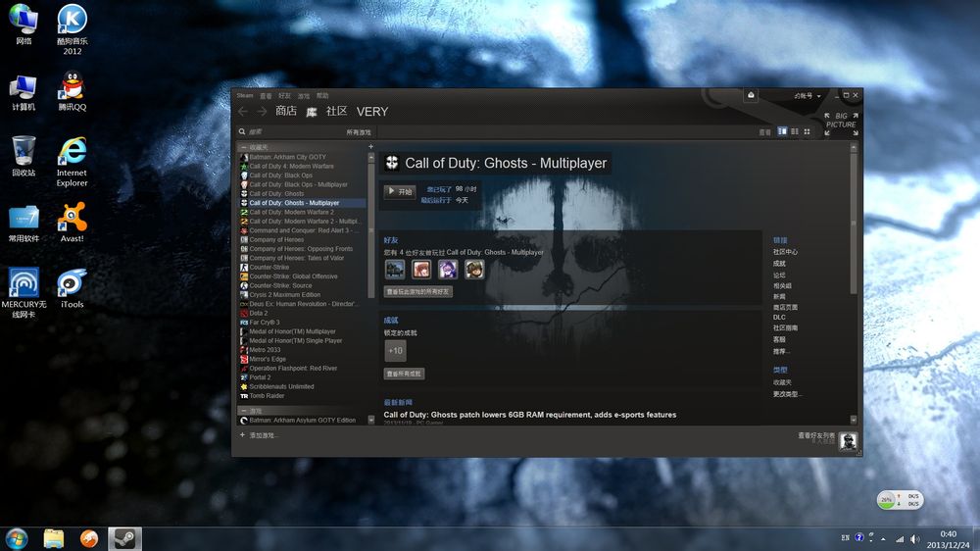980x551 pixels.
Task: Open the 商店页面 store page link
Action: point(785,307)
